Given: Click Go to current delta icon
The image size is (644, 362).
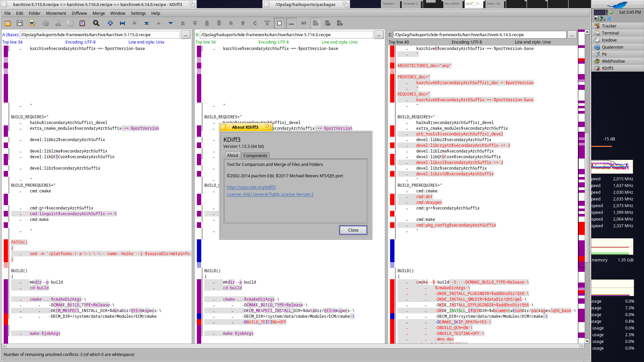Looking at the screenshot, I should point(110,23).
